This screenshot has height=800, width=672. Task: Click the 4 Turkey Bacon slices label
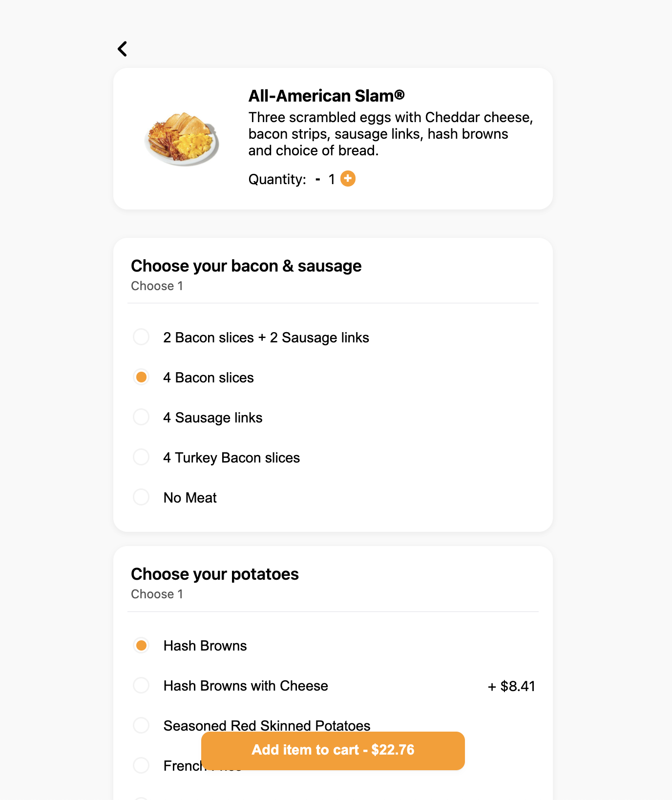(231, 458)
